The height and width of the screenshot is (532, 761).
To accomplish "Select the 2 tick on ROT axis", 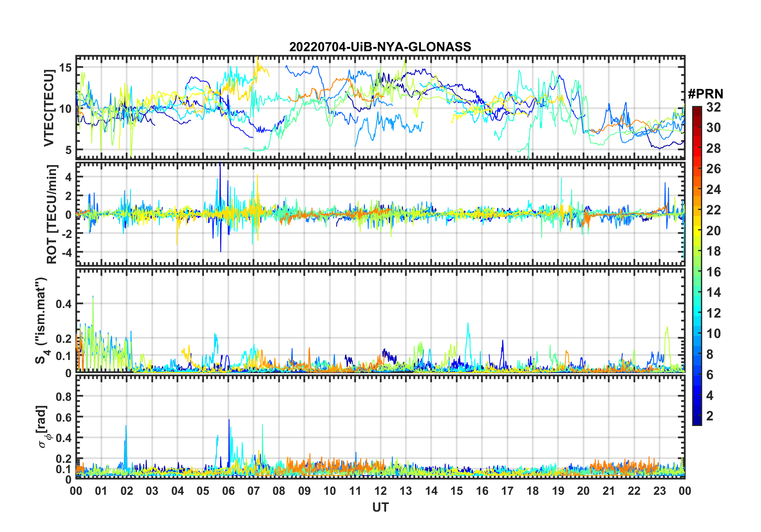I will [x=68, y=196].
